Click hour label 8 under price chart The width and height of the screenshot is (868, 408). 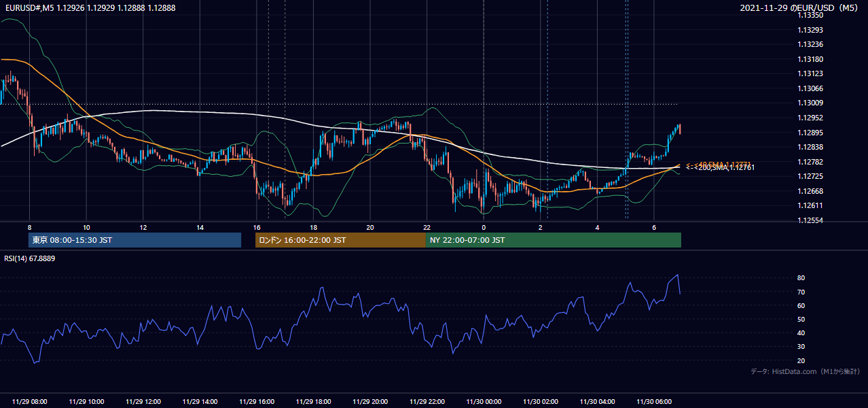[x=29, y=227]
